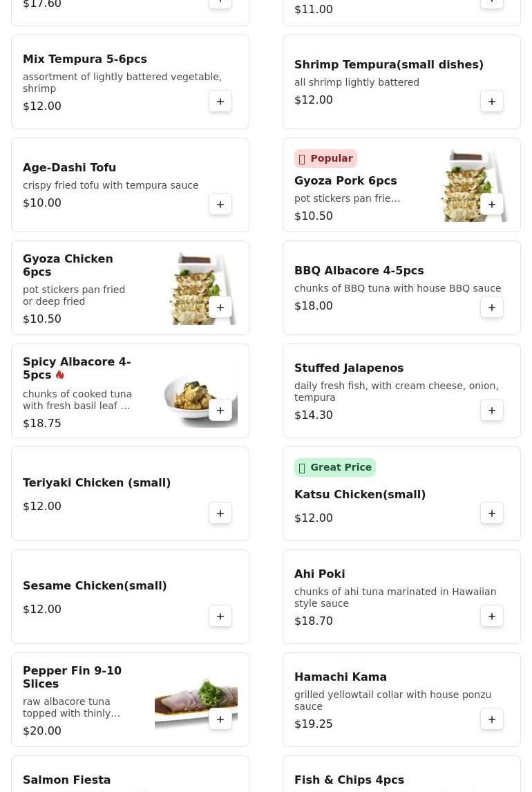Add Katsu Chicken(small) to cart
This screenshot has height=792, width=532.
click(492, 513)
